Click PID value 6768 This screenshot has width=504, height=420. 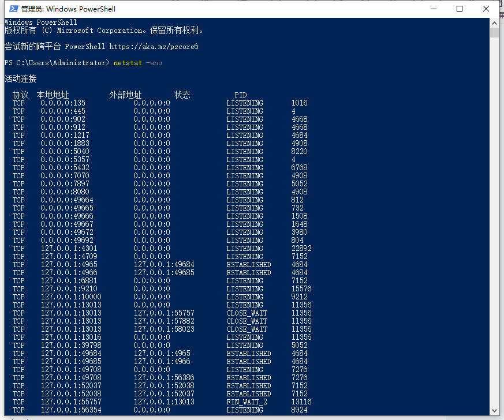[x=299, y=168]
